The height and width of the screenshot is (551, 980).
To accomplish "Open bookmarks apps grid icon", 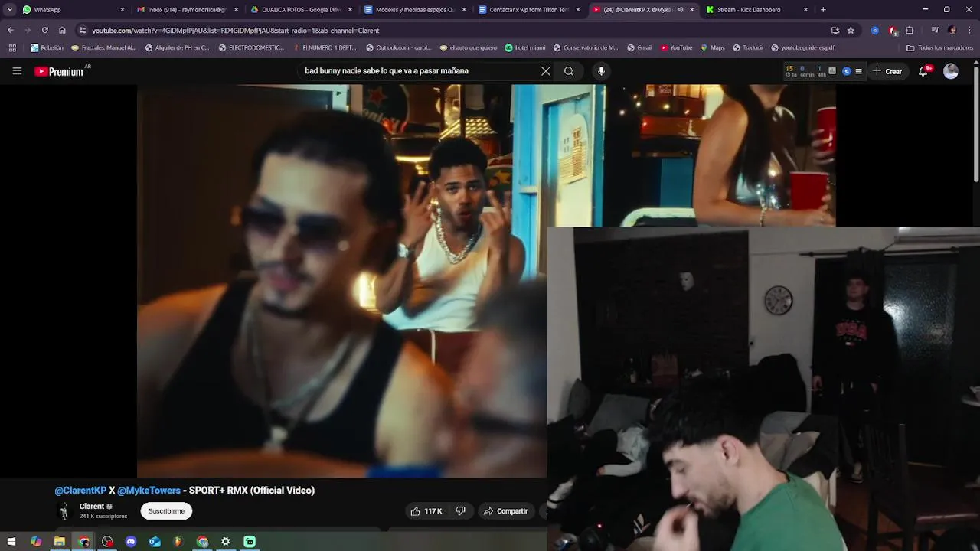I will (x=12, y=47).
